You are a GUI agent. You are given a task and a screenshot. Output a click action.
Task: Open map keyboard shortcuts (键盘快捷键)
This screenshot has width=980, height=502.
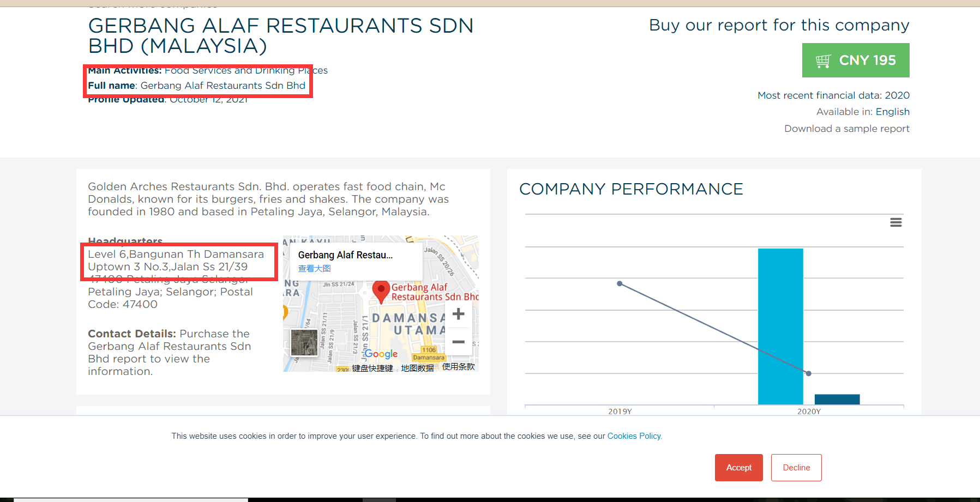point(372,368)
